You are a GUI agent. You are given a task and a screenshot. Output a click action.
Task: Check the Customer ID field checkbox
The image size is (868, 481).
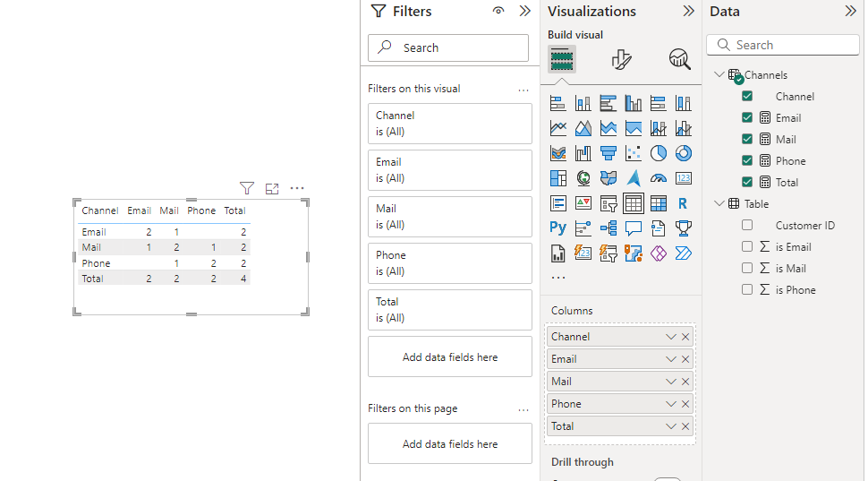[x=747, y=225]
